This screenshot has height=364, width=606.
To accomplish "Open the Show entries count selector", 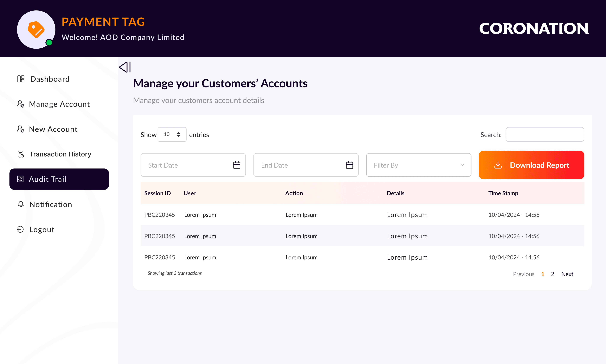I will click(172, 134).
